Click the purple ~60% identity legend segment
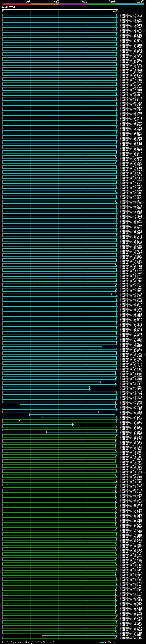Screen dimensions: 146x644 pyautogui.click(x=73, y=4)
